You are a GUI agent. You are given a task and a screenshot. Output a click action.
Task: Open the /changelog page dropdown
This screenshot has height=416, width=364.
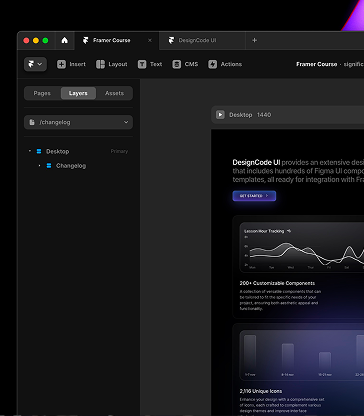click(78, 122)
